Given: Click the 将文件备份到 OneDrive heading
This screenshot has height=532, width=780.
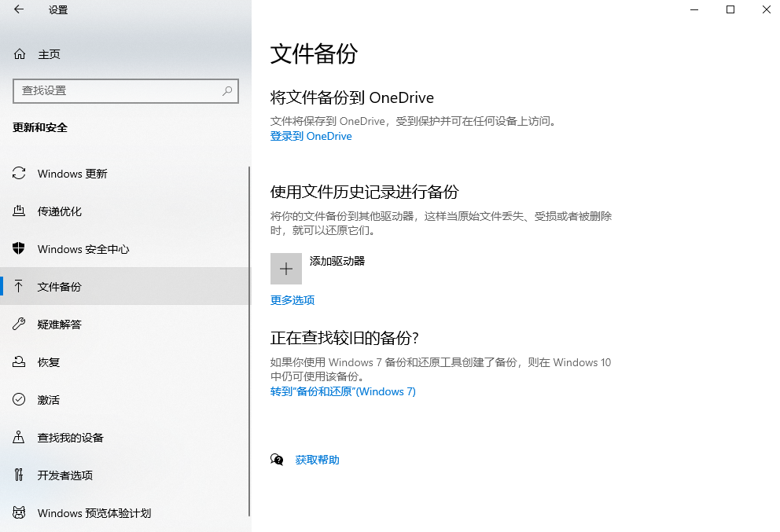Looking at the screenshot, I should point(351,97).
